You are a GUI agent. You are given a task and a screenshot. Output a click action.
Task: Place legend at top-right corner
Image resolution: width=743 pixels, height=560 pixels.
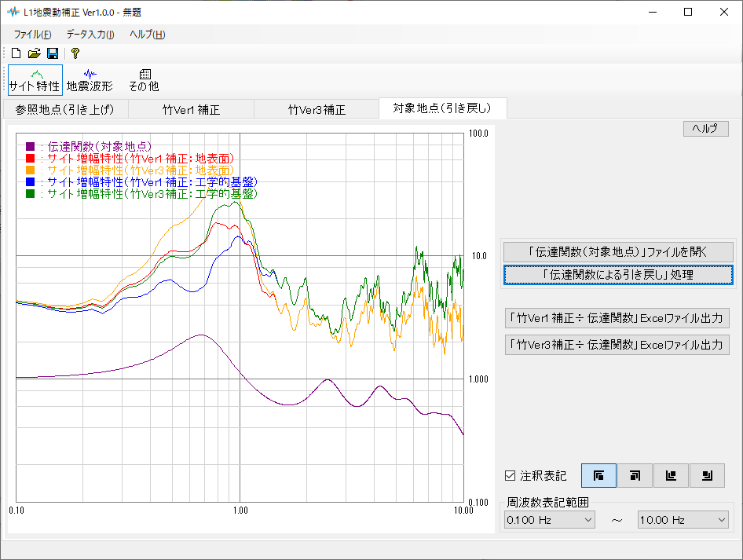(635, 475)
